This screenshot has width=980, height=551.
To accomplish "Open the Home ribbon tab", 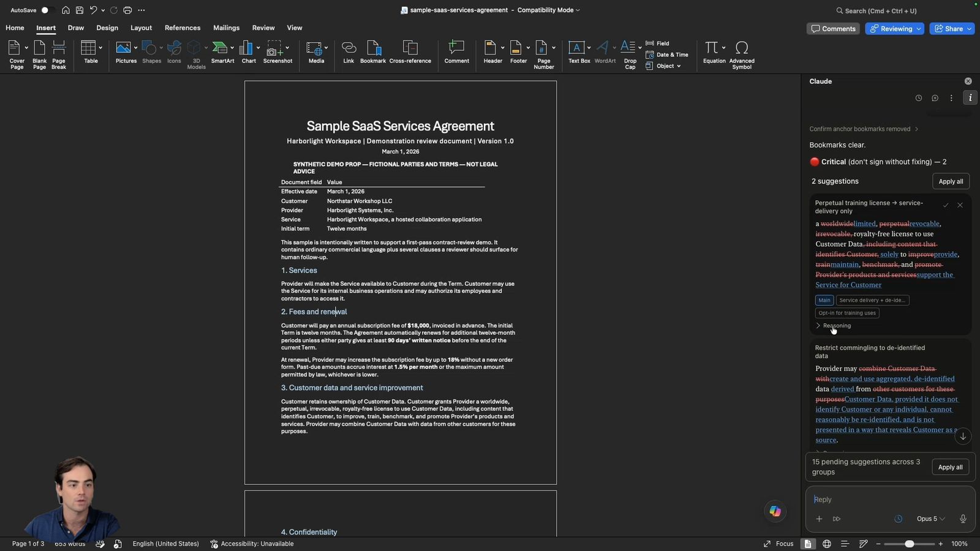I will click(x=15, y=28).
